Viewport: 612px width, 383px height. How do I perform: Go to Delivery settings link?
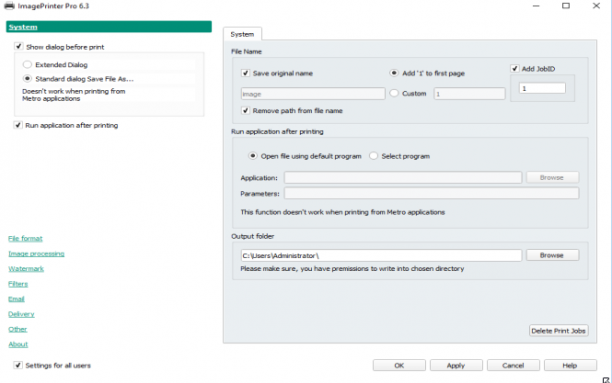21,314
